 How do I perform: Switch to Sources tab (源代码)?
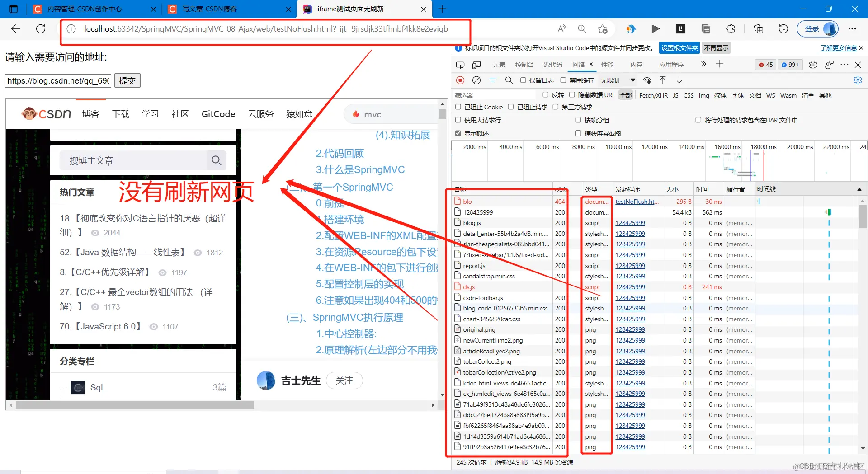click(x=552, y=65)
